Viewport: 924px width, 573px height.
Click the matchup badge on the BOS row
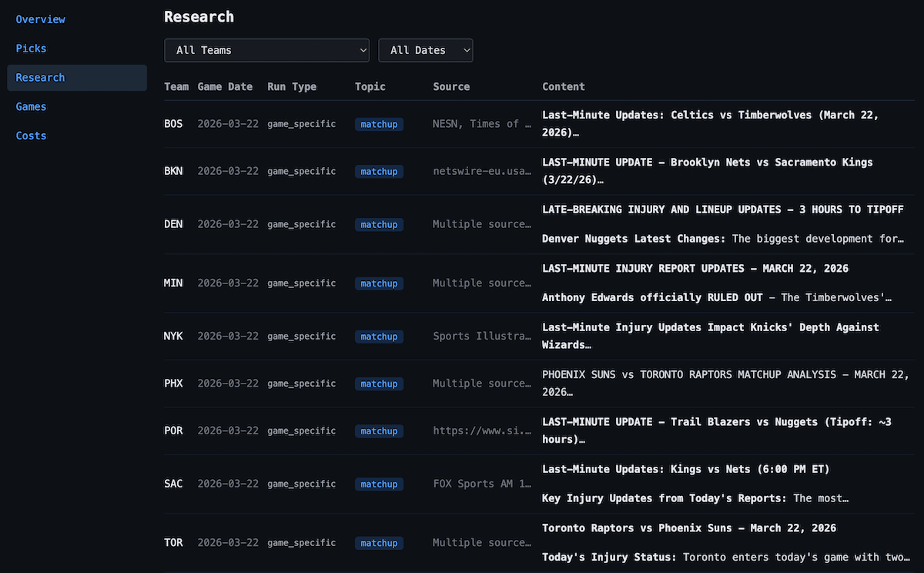tap(379, 123)
